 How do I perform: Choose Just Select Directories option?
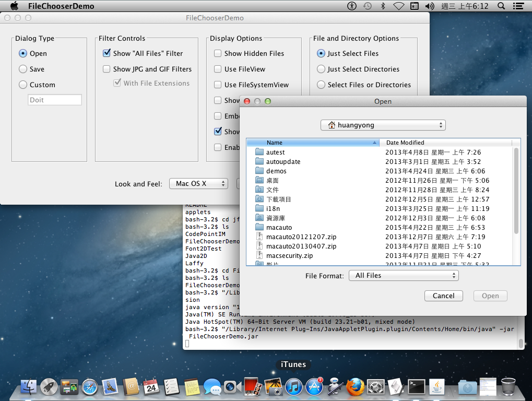click(321, 69)
